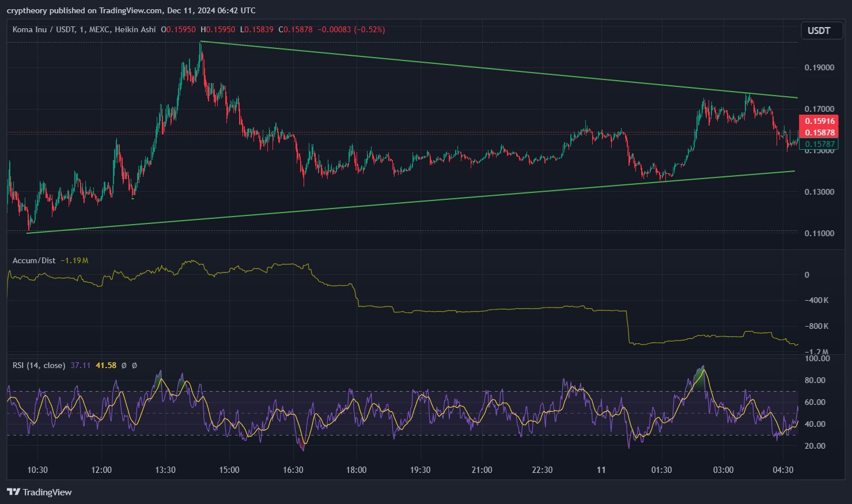
Task: Click the 16:30 time axis label
Action: click(293, 470)
